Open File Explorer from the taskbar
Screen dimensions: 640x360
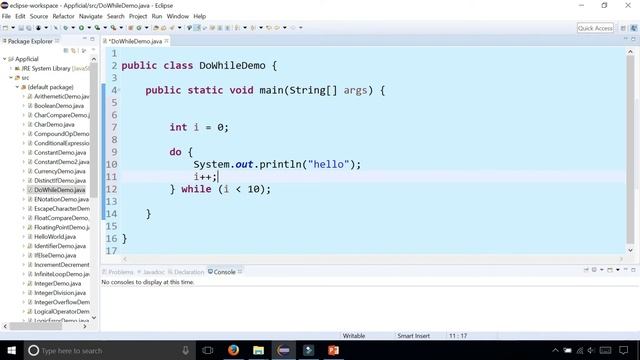click(x=258, y=350)
